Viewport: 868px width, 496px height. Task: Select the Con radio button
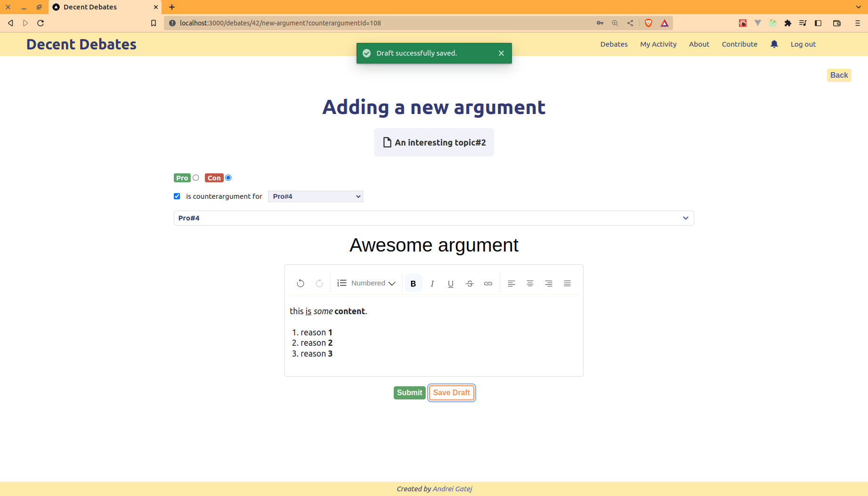pos(228,178)
